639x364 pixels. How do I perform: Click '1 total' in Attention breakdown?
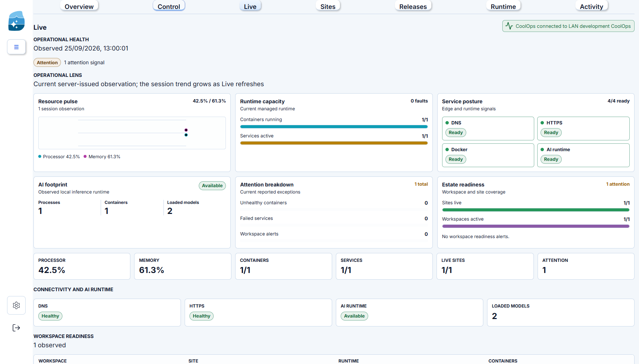421,184
